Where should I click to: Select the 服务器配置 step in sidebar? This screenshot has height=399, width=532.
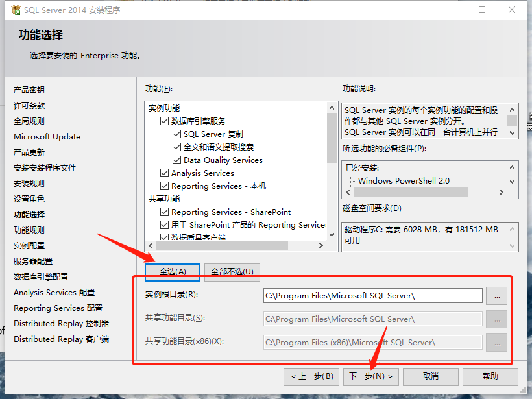pyautogui.click(x=33, y=261)
